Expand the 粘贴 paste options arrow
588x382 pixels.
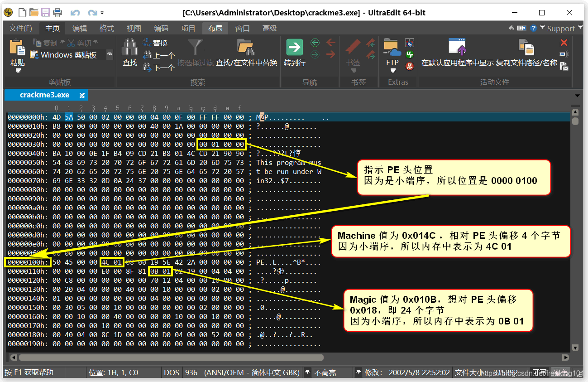point(18,71)
